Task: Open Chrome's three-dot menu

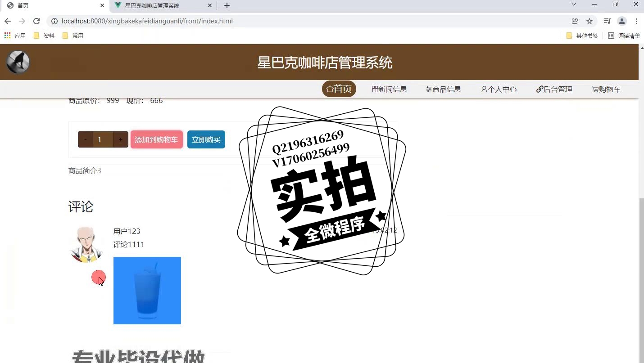Action: (636, 21)
